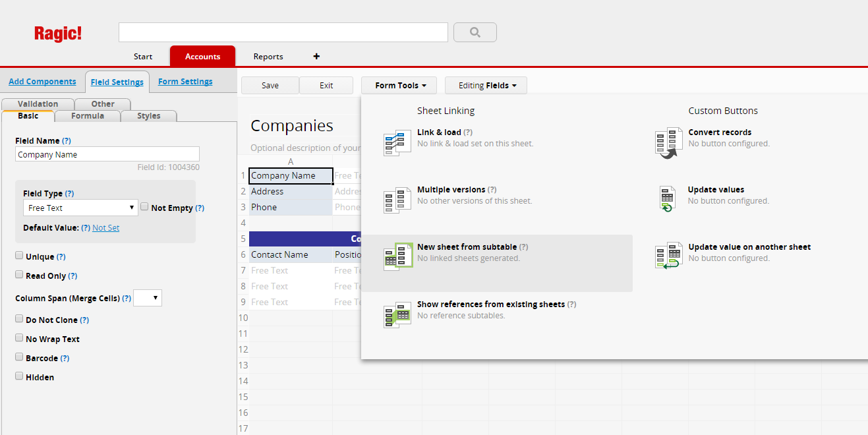Click the New sheet from subtable icon
Viewport: 868px width, 435px height.
(x=397, y=257)
